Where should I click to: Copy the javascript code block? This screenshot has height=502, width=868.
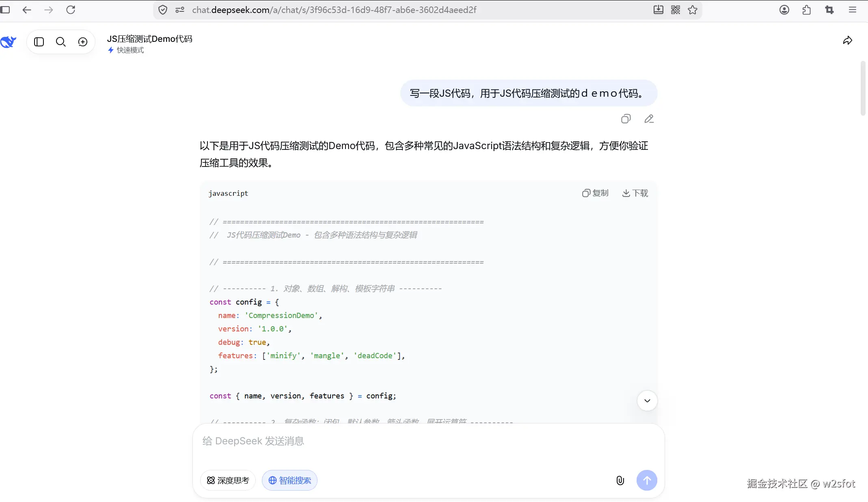595,193
